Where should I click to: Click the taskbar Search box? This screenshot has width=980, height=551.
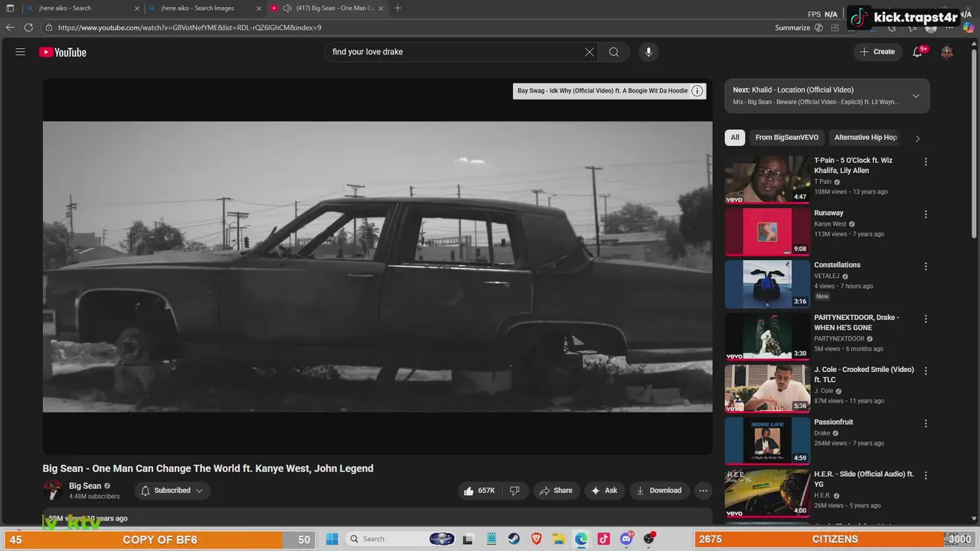coord(401,539)
